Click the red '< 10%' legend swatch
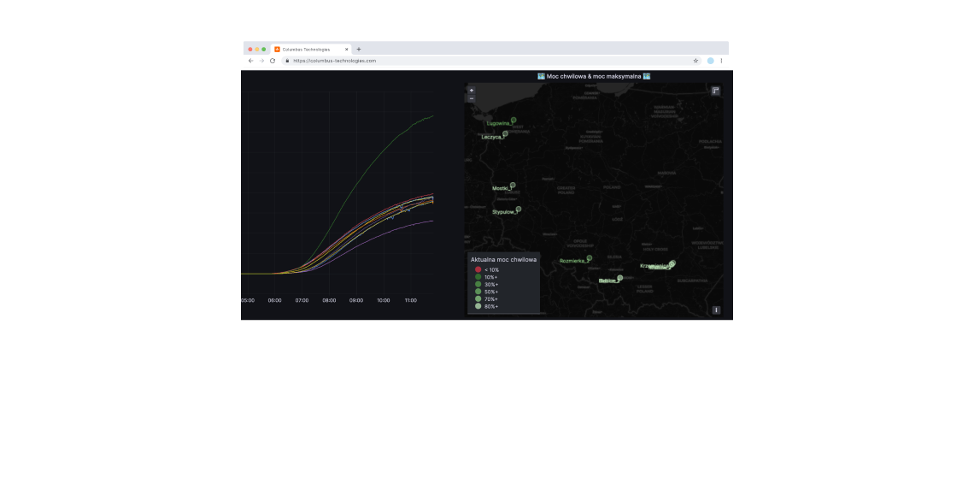The image size is (980, 484). tap(478, 269)
